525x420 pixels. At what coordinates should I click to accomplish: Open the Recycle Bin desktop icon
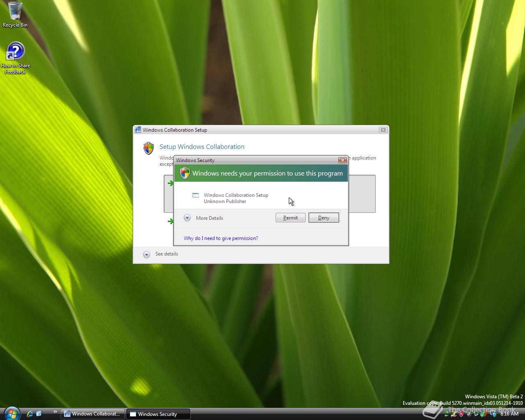[15, 15]
